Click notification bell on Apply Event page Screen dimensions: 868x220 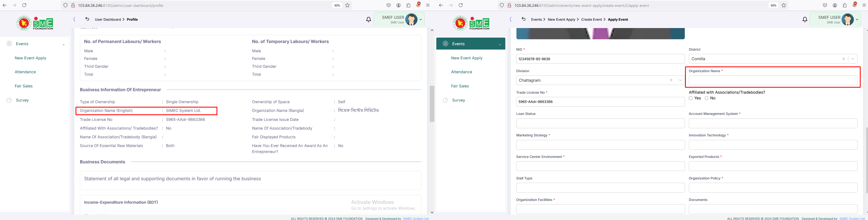[x=805, y=20]
